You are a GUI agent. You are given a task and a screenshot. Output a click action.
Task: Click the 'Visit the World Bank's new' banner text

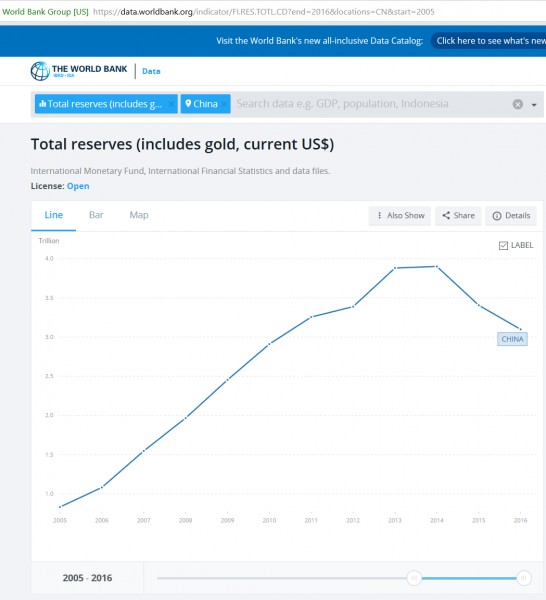coord(319,41)
